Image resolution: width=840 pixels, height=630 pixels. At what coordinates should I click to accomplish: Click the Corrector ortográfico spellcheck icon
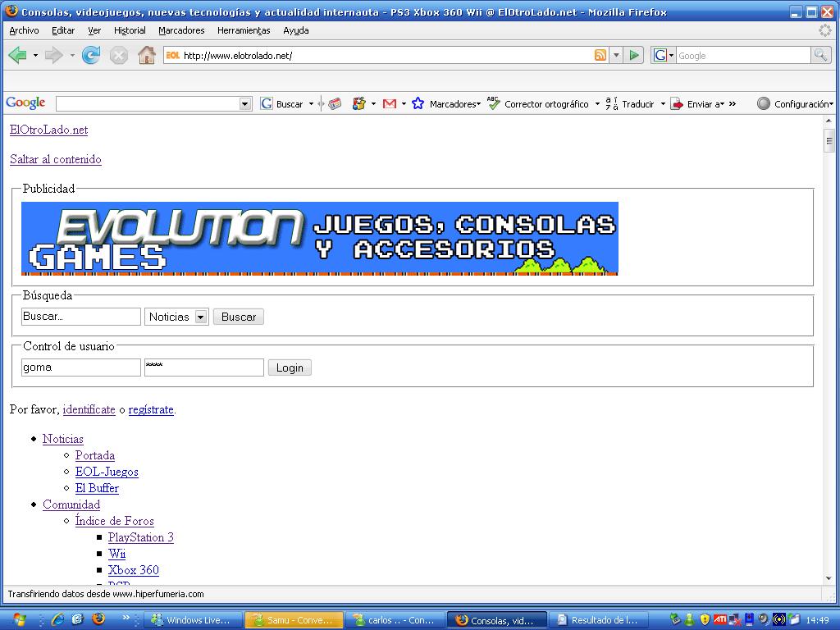coord(493,103)
